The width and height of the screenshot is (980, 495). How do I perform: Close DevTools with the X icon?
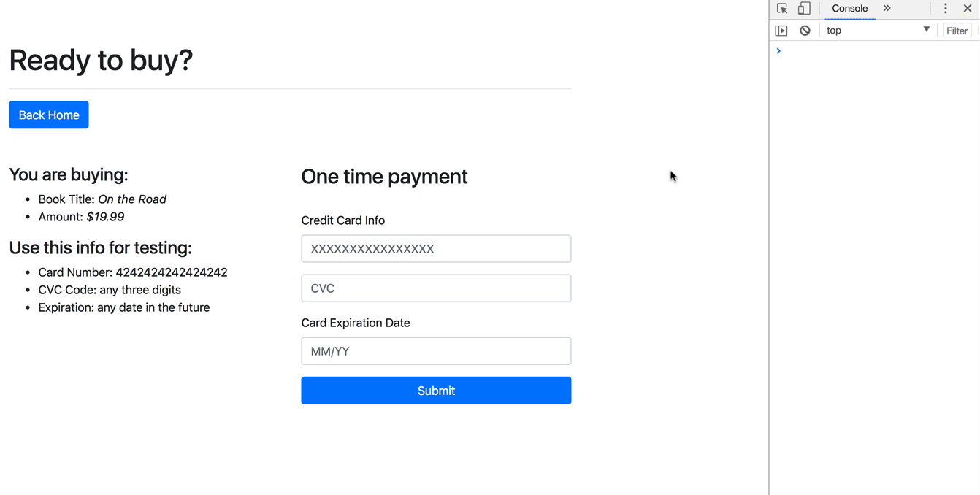click(968, 8)
